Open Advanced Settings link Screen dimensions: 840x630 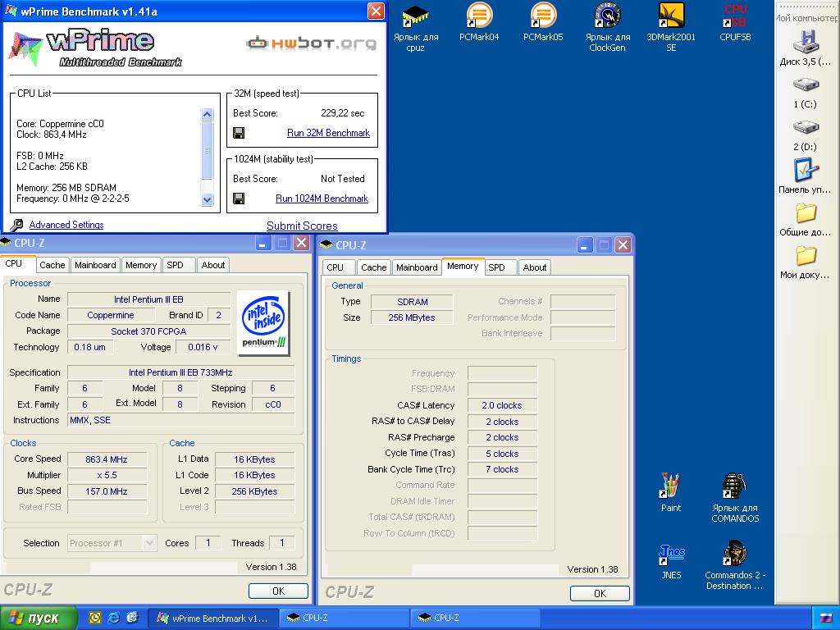point(66,225)
